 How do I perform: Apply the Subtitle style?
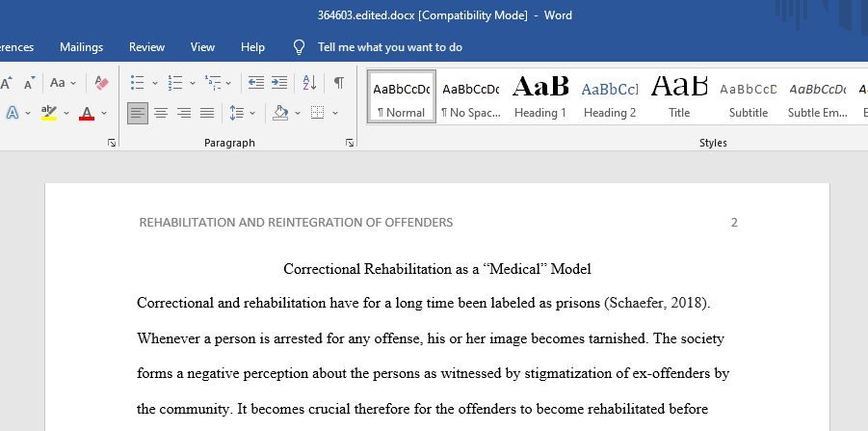tap(749, 96)
